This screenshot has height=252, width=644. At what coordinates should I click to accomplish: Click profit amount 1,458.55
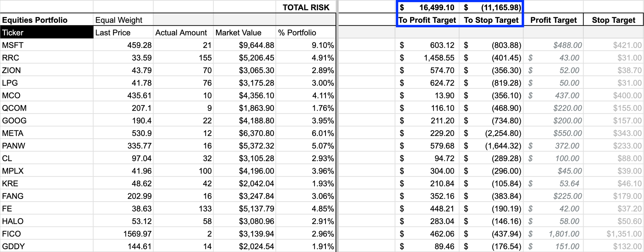[427, 58]
